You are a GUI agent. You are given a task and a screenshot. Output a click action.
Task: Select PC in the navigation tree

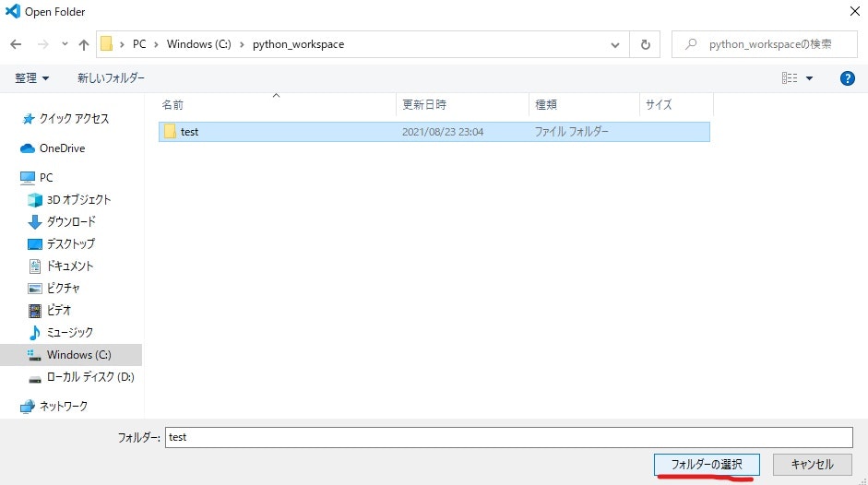46,178
